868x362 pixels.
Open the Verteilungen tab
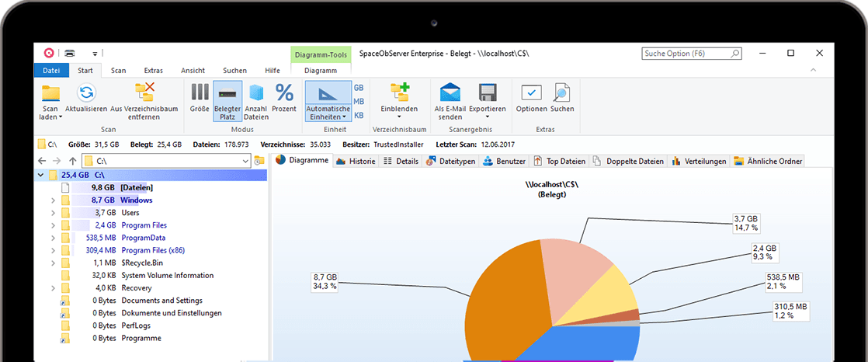699,161
